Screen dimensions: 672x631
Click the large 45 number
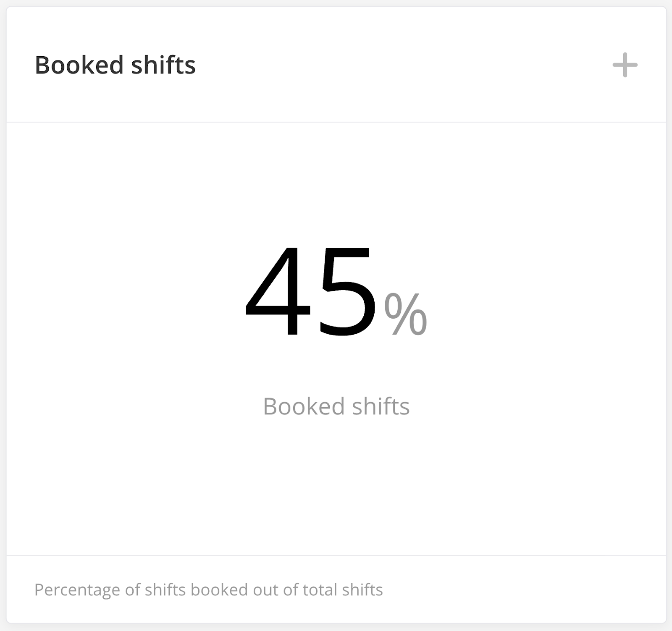pos(311,292)
